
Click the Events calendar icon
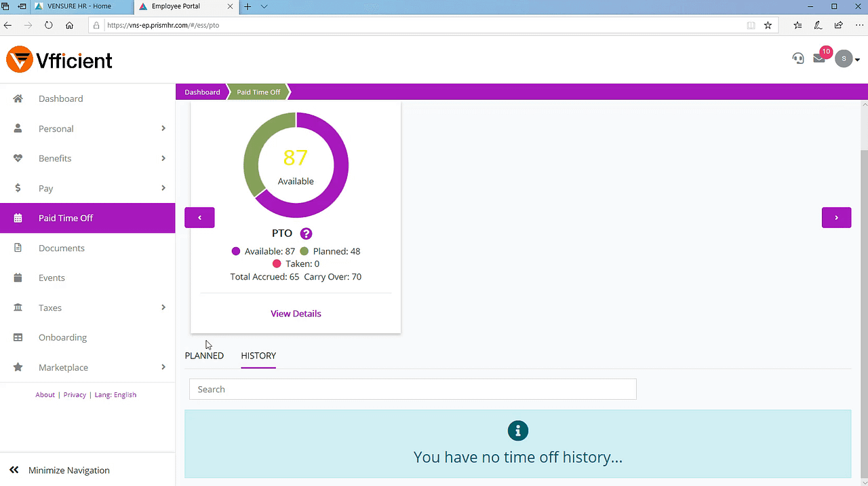(x=18, y=278)
